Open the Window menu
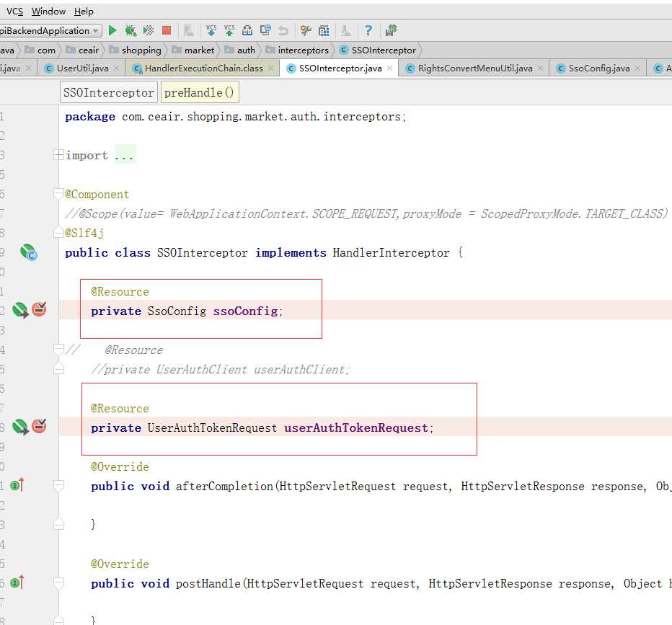Viewport: 672px width, 625px height. [x=48, y=12]
